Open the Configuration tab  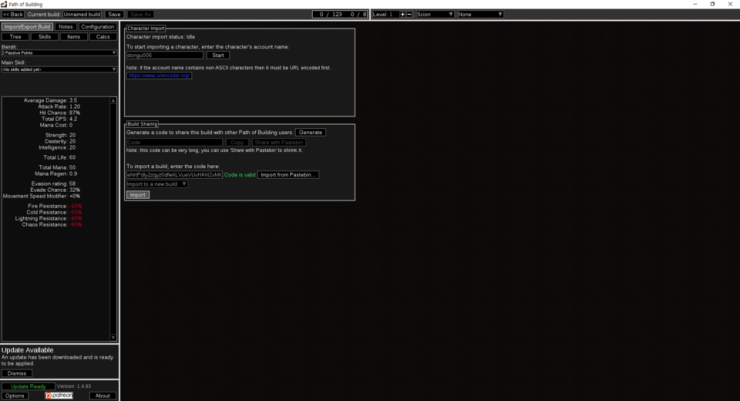pos(97,27)
